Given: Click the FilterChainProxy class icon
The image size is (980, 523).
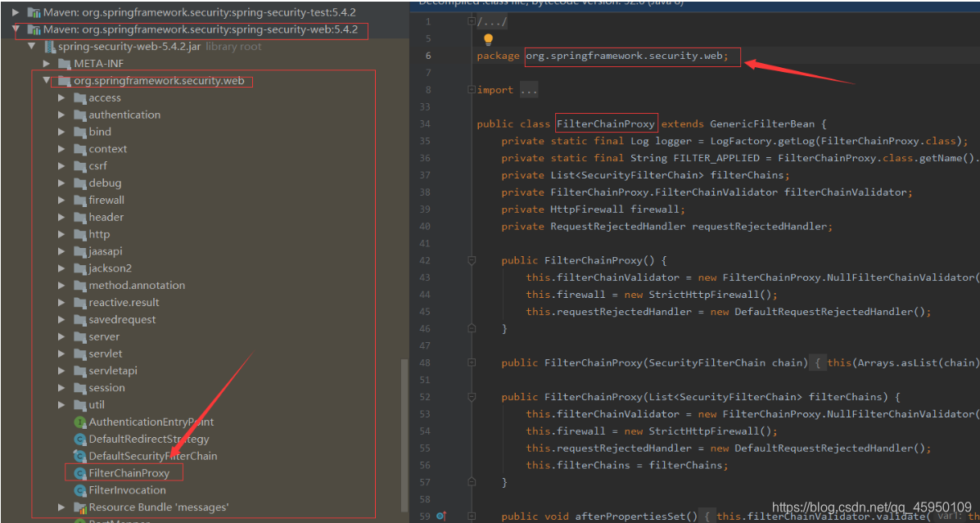Looking at the screenshot, I should click(x=79, y=473).
